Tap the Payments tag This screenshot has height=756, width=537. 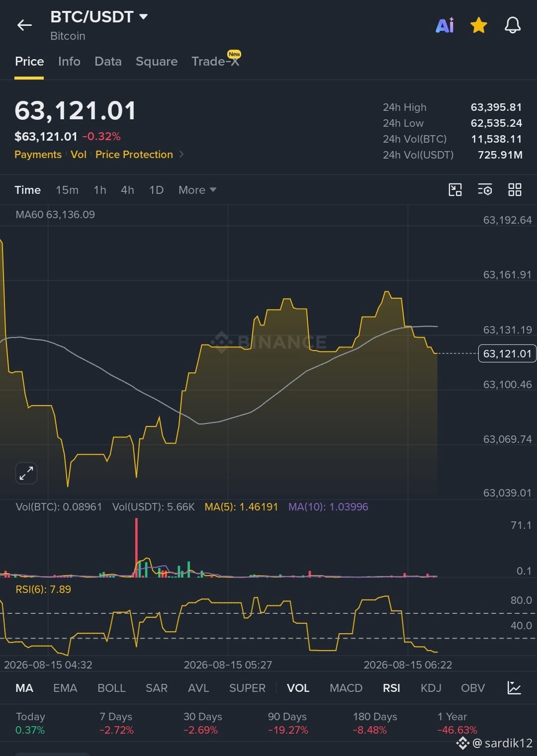click(38, 155)
